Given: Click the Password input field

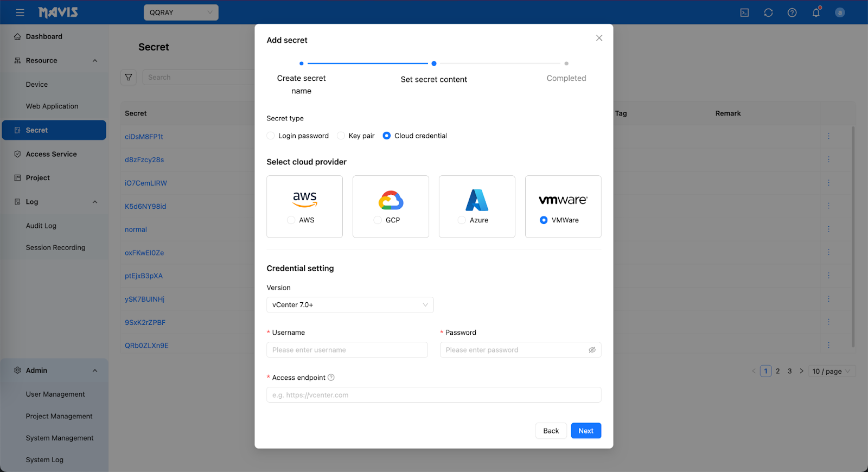Looking at the screenshot, I should (x=521, y=350).
